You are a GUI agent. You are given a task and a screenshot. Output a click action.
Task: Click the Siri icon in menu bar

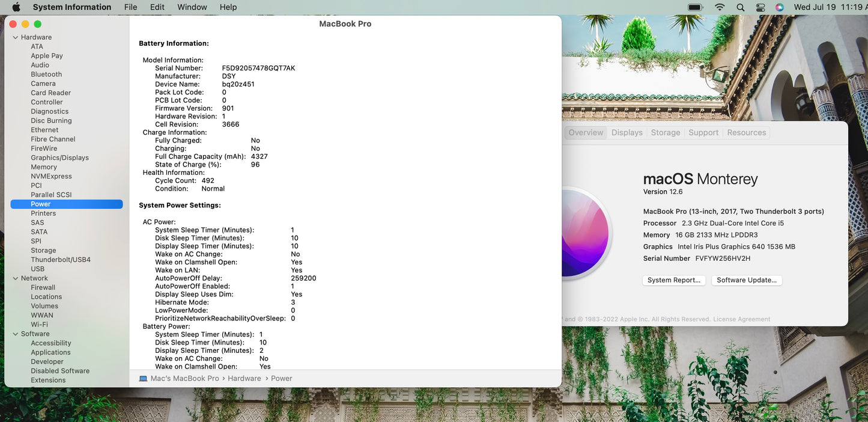(779, 7)
